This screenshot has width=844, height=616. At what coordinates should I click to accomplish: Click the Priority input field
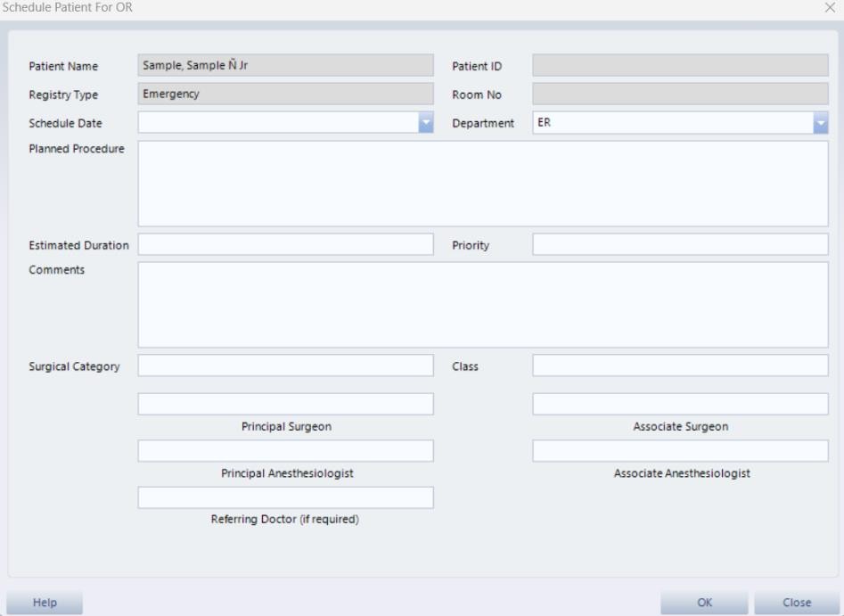(x=680, y=244)
